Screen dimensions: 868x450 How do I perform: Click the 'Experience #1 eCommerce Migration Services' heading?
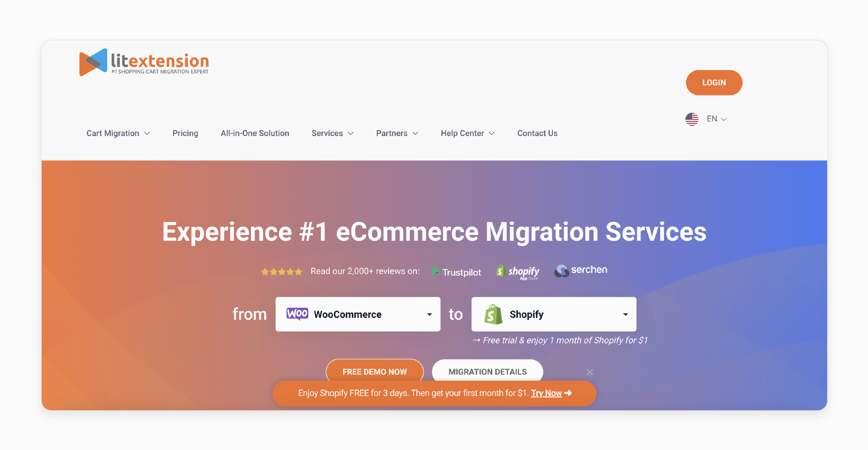click(434, 232)
